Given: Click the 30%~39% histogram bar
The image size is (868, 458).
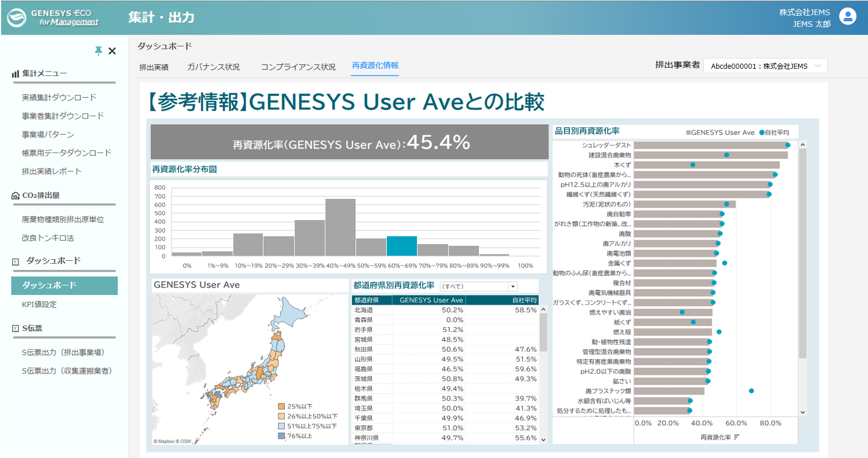Looking at the screenshot, I should click(310, 238).
